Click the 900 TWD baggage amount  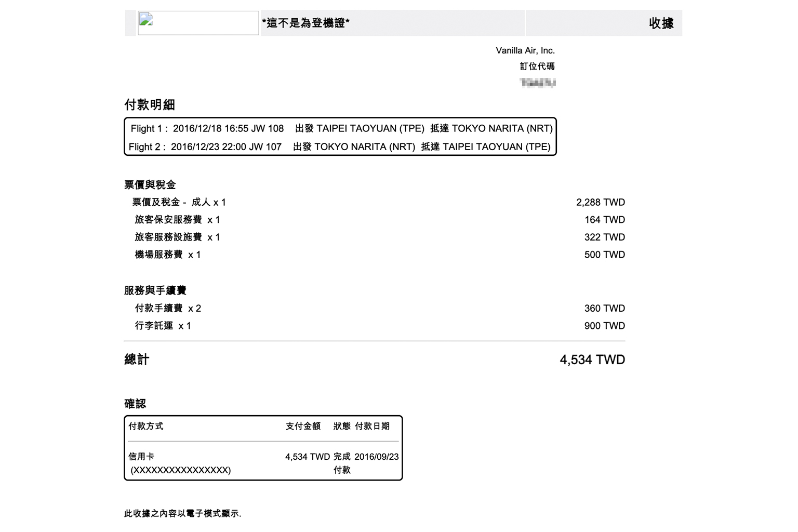coord(604,326)
